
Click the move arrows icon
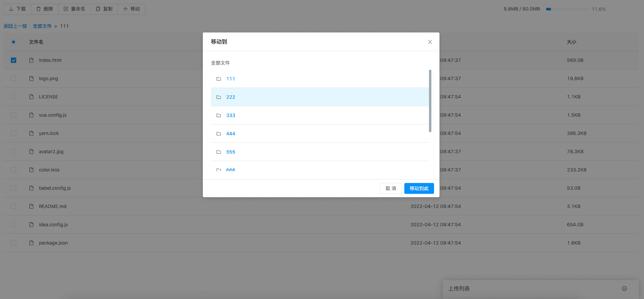[125, 9]
